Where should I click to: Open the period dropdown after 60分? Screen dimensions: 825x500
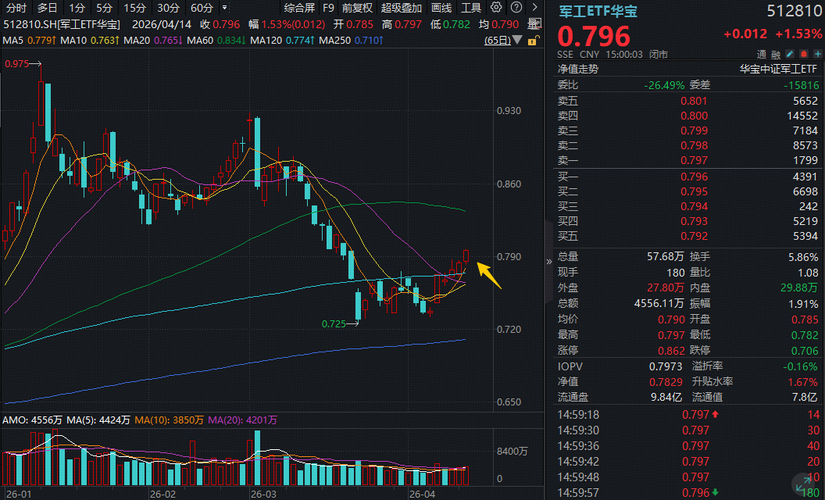click(225, 8)
